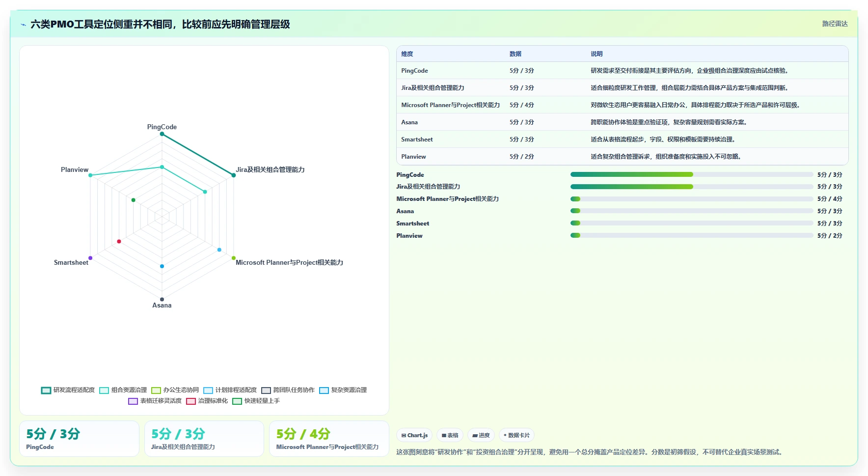This screenshot has width=868, height=476.
Task: Toggle the 组合资源治理 legend item
Action: coord(123,390)
